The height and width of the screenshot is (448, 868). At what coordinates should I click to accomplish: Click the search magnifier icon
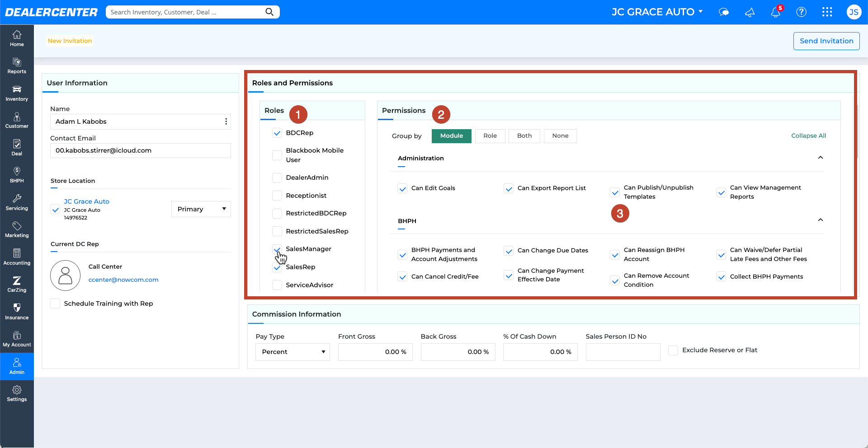pyautogui.click(x=269, y=12)
